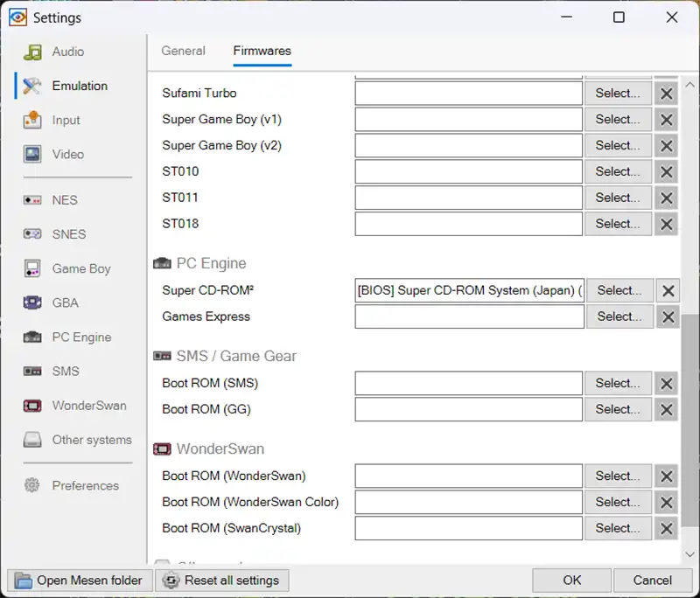Screen dimensions: 700x598
Task: Click Select for Boot ROM (GG)
Action: point(618,409)
